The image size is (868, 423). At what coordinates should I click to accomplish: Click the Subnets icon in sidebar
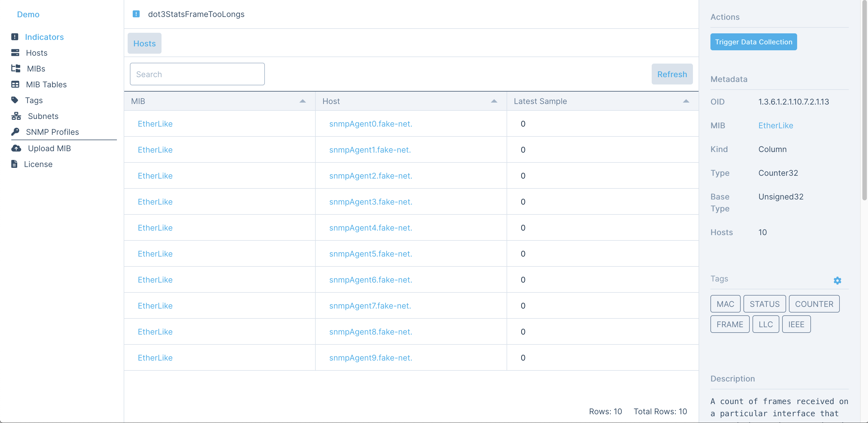click(x=15, y=116)
